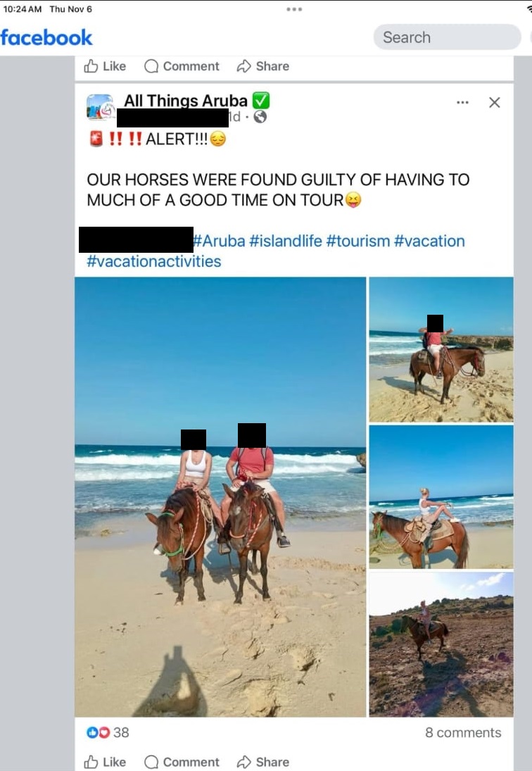The image size is (532, 771).
Task: Click Share on the previous post above
Action: (x=262, y=66)
